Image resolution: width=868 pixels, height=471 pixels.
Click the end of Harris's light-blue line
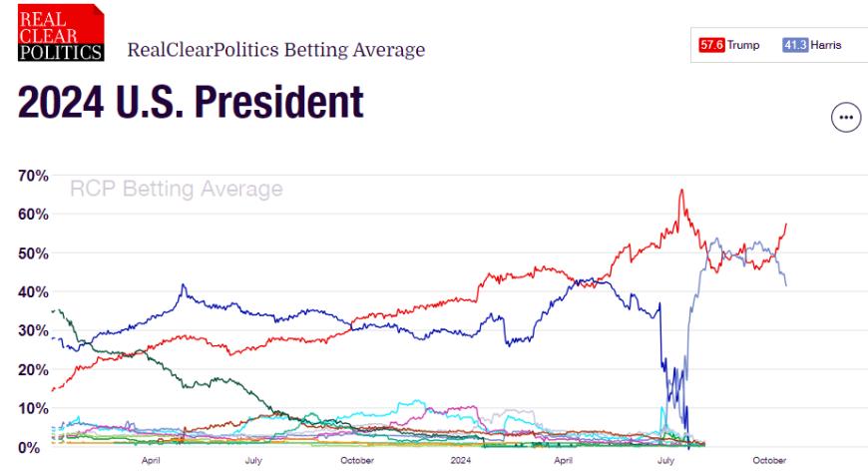tap(786, 285)
